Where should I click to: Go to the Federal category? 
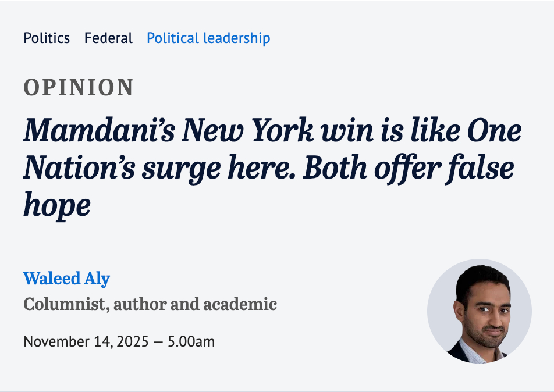(x=108, y=38)
